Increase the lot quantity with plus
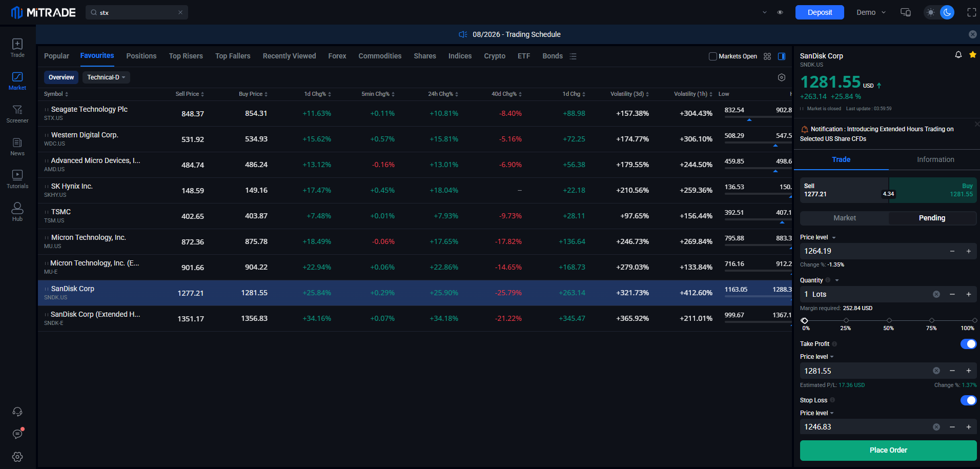 (969, 294)
